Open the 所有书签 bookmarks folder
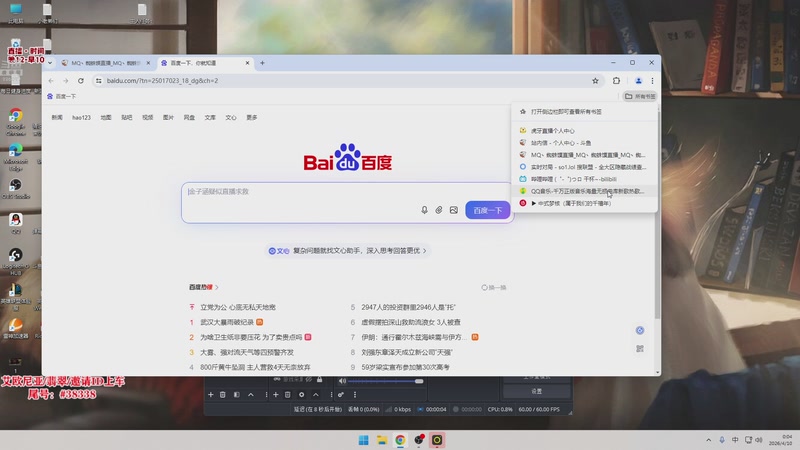 640,96
